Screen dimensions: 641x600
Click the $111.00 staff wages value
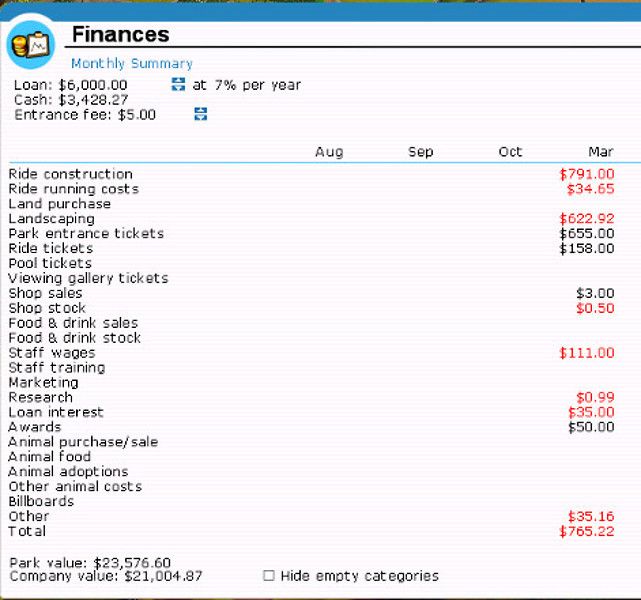(x=587, y=353)
